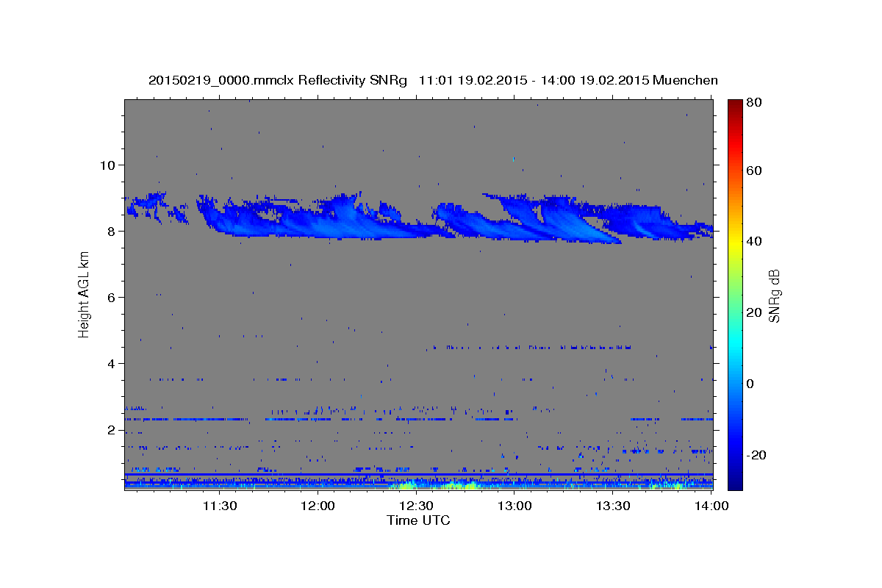The width and height of the screenshot is (882, 588).
Task: Click the 'Time UTC' axis label
Action: (418, 520)
